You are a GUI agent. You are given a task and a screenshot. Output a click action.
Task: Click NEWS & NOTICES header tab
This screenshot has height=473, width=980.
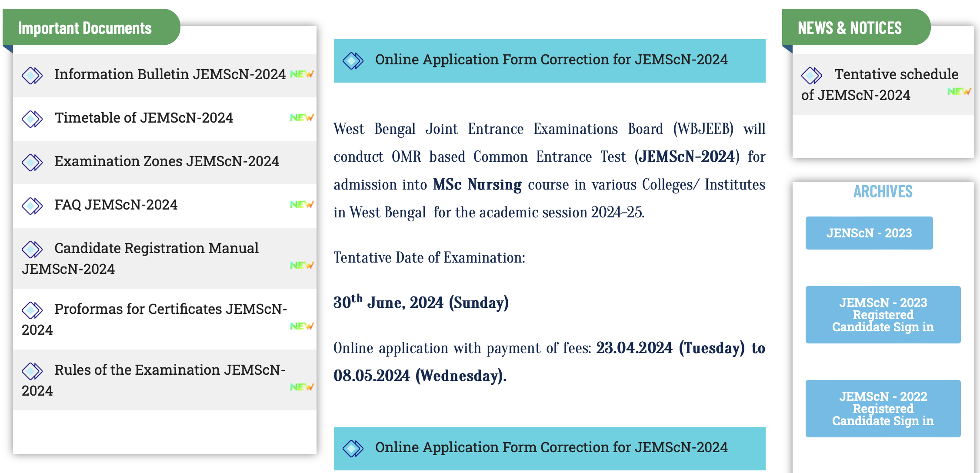856,28
